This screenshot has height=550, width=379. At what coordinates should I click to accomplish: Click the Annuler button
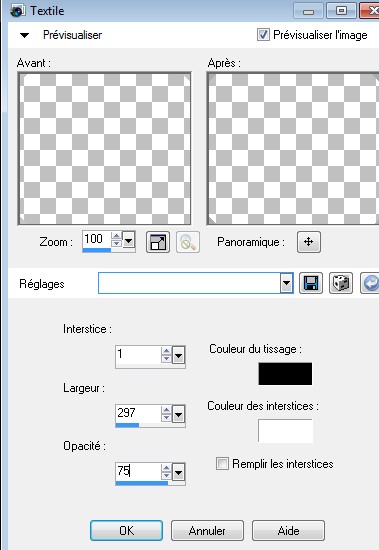point(207,530)
